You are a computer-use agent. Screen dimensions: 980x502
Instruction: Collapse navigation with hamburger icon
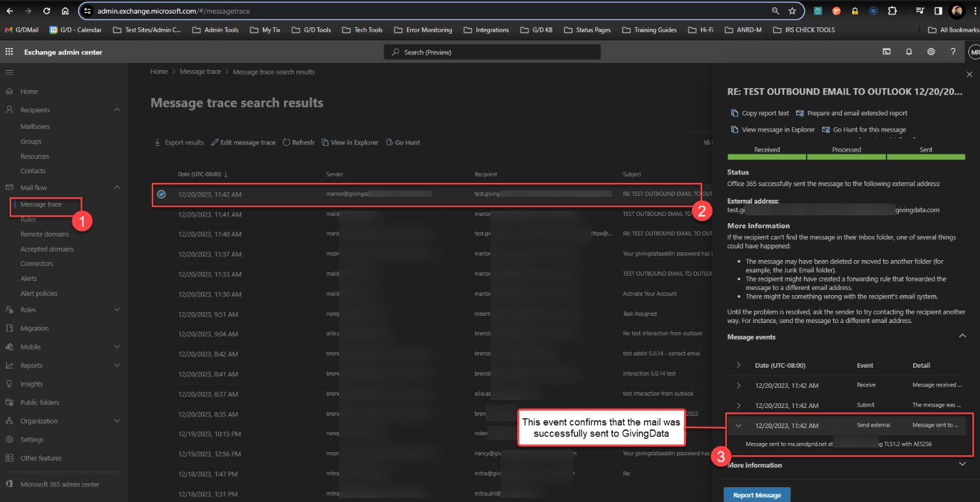(9, 72)
